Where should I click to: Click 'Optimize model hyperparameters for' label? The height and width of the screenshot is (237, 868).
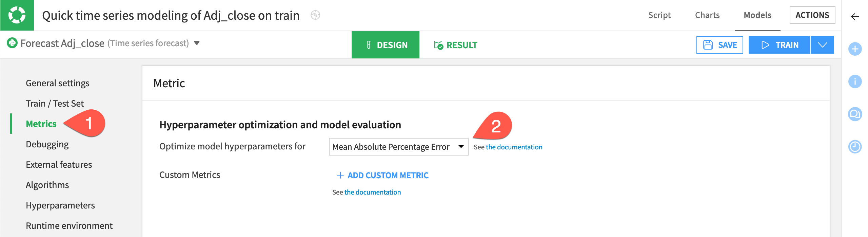(x=232, y=146)
